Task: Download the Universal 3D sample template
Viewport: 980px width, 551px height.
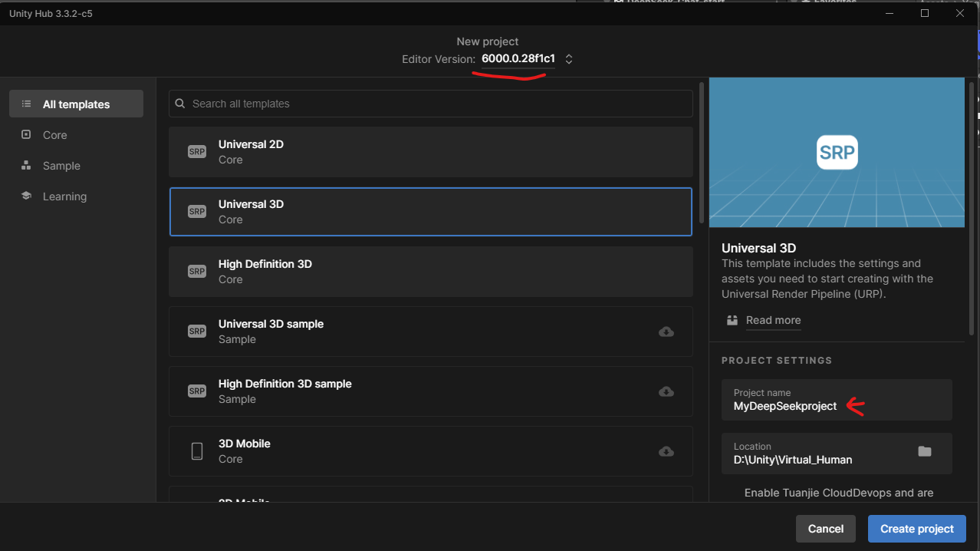Action: (666, 332)
